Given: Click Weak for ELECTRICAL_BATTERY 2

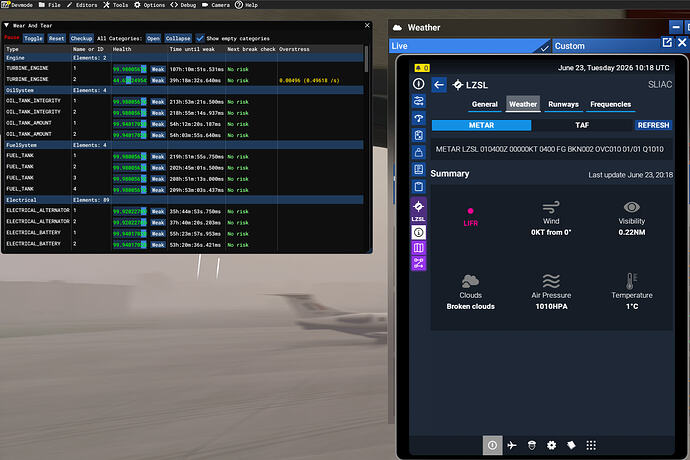Looking at the screenshot, I should [x=158, y=245].
